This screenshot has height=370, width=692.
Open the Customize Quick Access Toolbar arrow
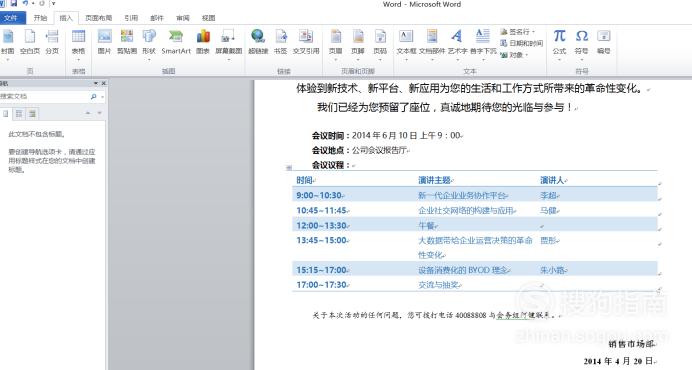(53, 4)
